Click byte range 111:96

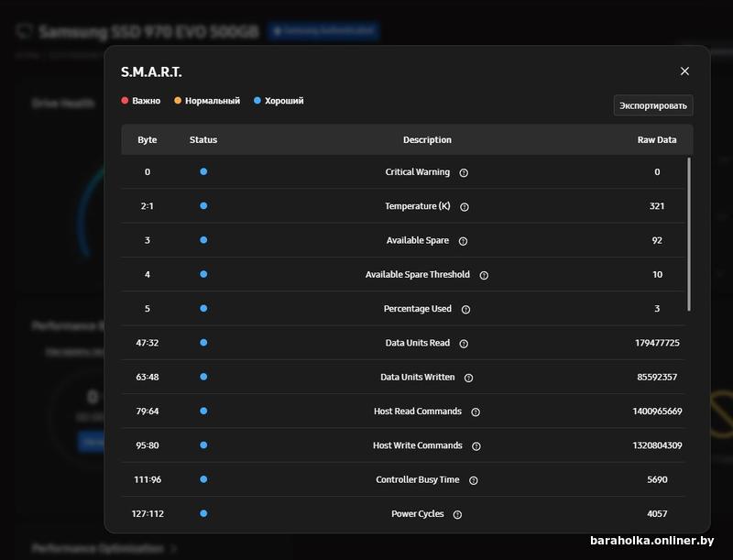[x=148, y=479]
